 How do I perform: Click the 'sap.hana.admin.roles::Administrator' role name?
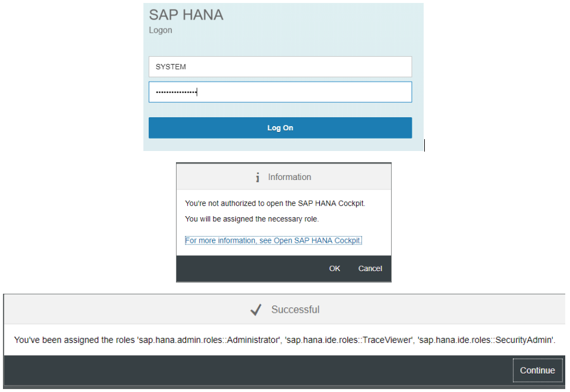click(209, 340)
